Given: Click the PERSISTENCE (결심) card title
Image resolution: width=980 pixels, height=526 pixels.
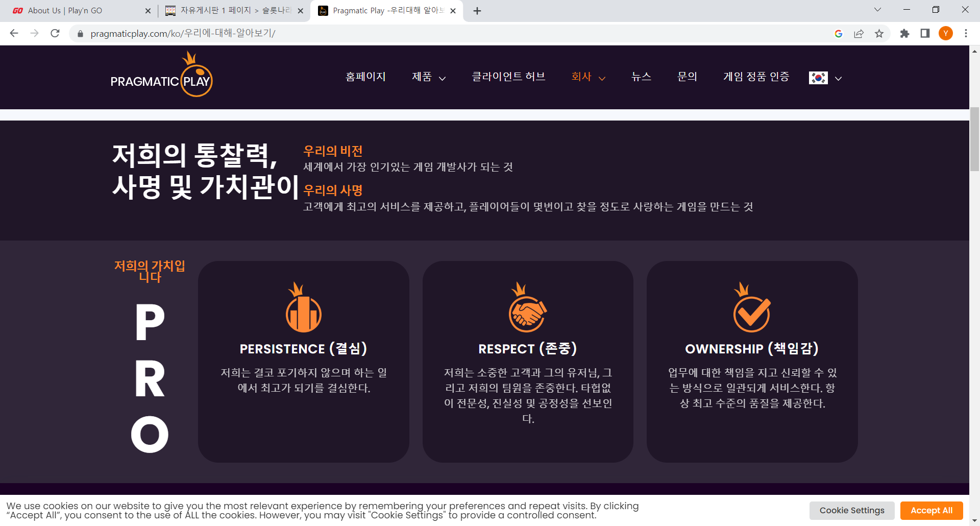Looking at the screenshot, I should (x=303, y=348).
